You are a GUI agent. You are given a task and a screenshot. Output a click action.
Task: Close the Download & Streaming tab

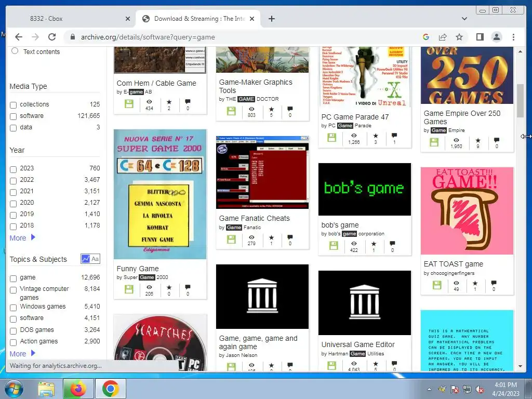(252, 19)
